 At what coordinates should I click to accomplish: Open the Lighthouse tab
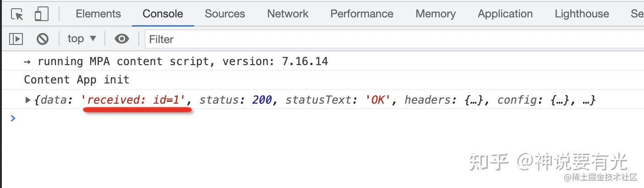pos(582,14)
